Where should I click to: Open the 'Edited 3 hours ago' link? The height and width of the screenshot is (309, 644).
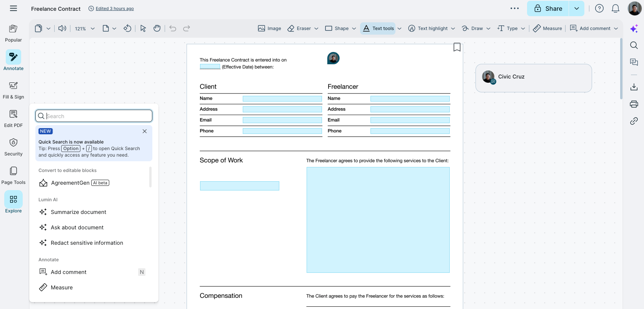click(115, 8)
